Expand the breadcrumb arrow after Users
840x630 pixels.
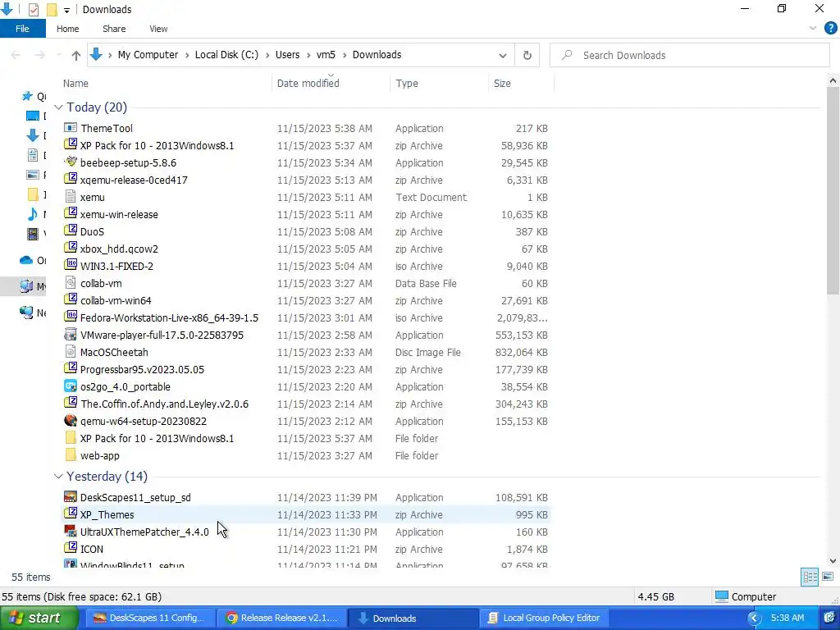point(308,55)
